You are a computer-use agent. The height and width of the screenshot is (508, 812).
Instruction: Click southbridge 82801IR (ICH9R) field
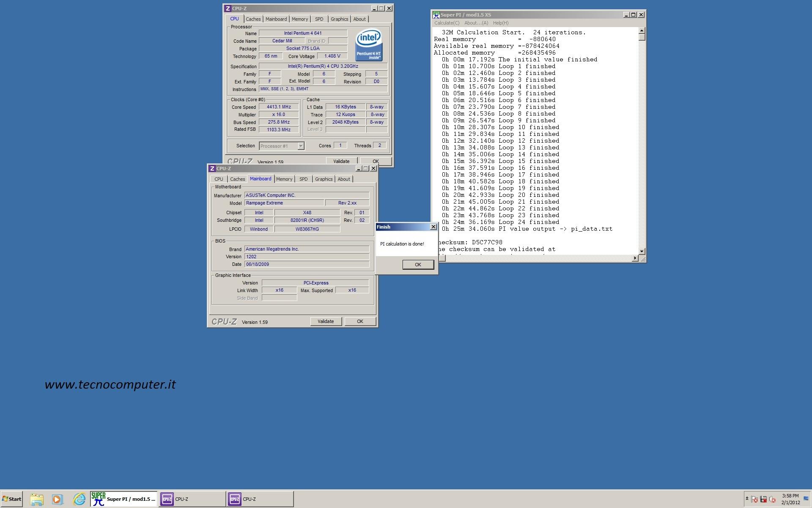tap(307, 220)
